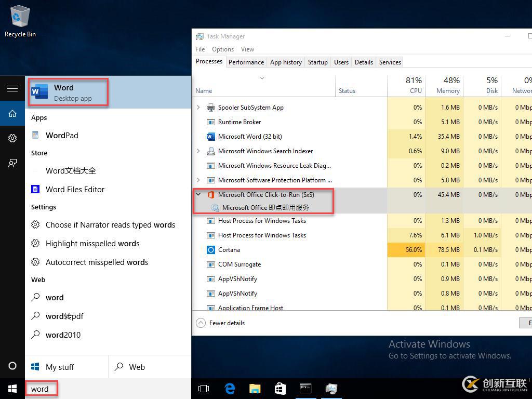Open the Recycle Bin on the desktop

20,21
